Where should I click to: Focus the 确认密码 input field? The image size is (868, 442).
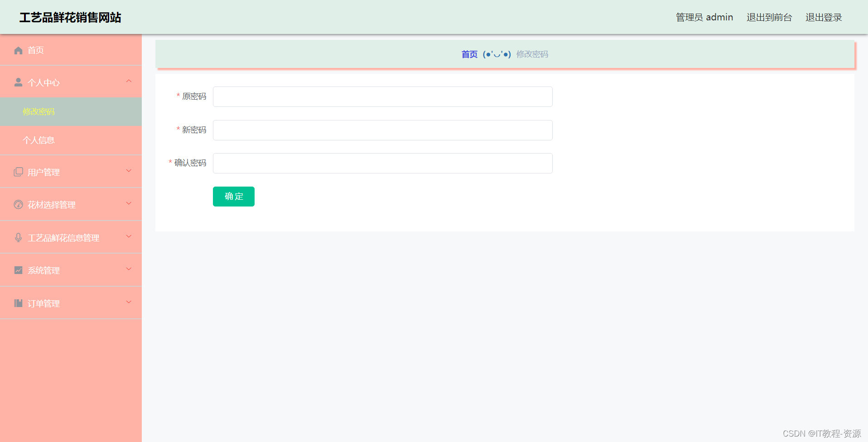tap(383, 163)
